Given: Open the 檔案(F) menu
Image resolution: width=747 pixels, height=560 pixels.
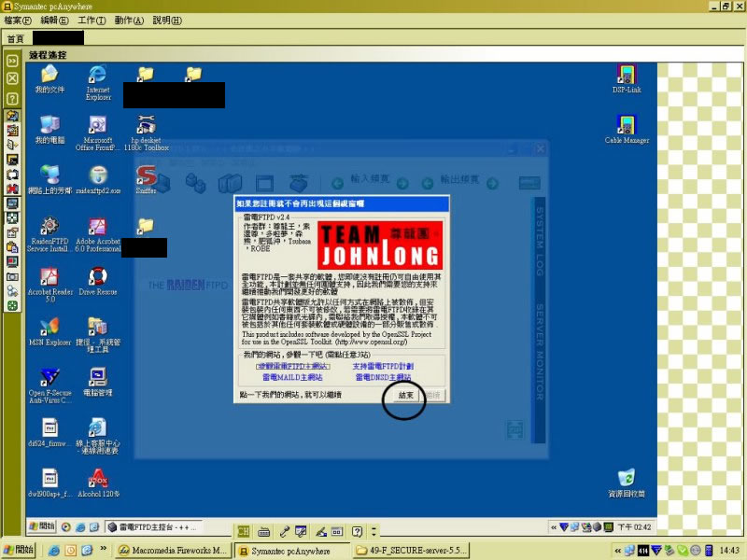Looking at the screenshot, I should tap(18, 21).
